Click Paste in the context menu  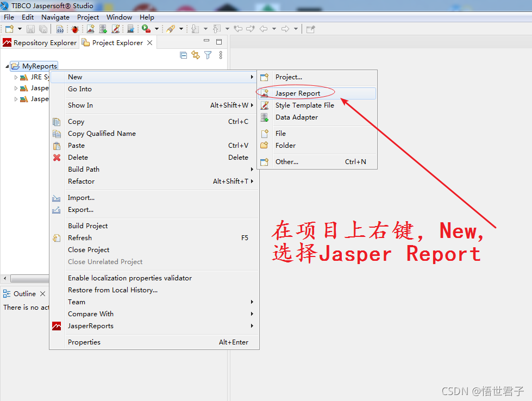pyautogui.click(x=154, y=145)
